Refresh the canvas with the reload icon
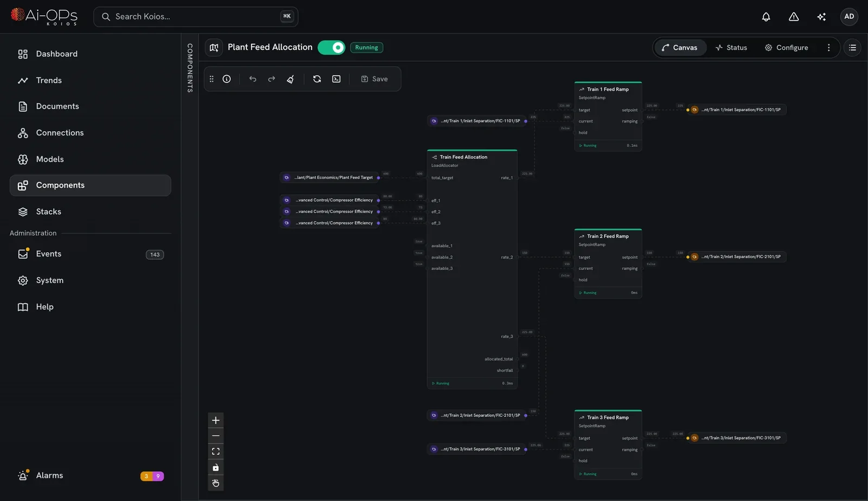868x501 pixels. coord(317,79)
